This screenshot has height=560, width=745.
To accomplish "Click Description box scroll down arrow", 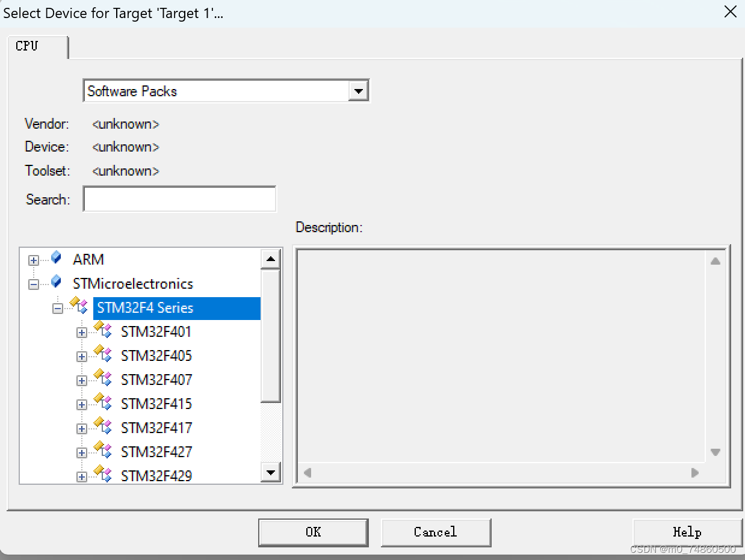I will point(716,452).
